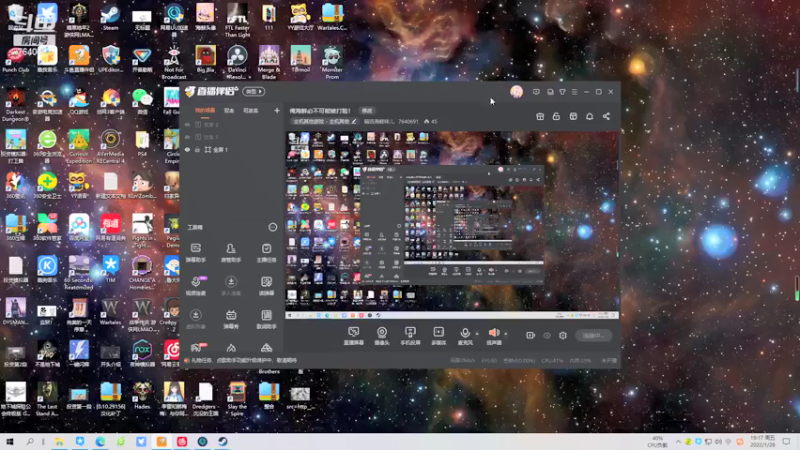800x450 pixels.
Task: Add a screen capture source
Action: pos(354,336)
